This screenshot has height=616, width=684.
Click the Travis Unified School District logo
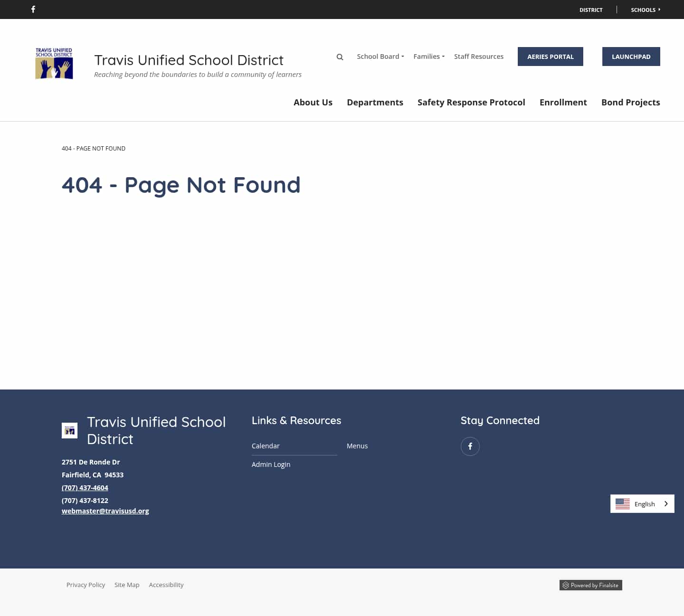coord(54,63)
